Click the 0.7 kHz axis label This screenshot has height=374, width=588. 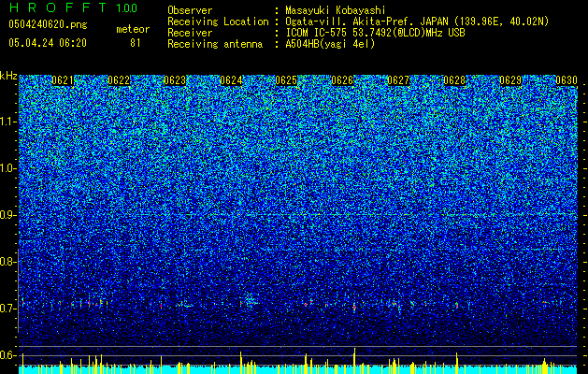(8, 309)
